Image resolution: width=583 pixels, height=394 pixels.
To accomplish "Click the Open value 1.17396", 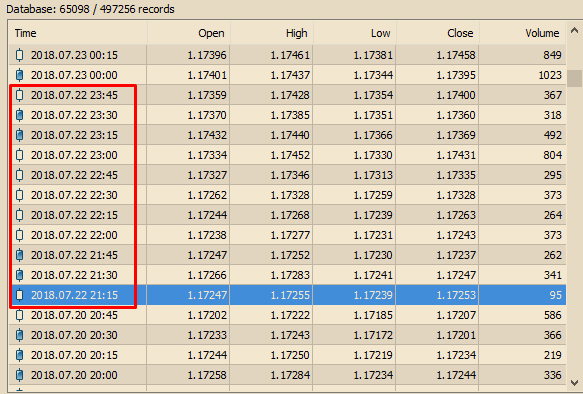I will coord(207,55).
